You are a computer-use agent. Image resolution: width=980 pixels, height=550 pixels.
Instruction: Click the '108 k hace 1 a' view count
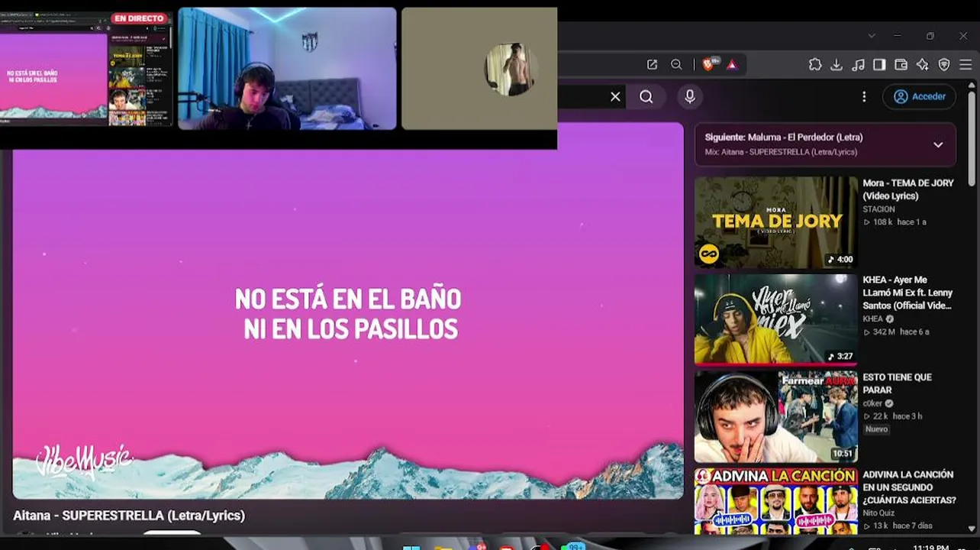click(x=895, y=222)
